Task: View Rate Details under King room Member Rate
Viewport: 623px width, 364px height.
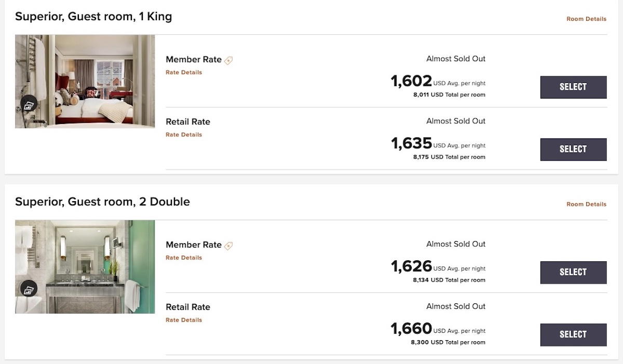Action: [x=183, y=72]
